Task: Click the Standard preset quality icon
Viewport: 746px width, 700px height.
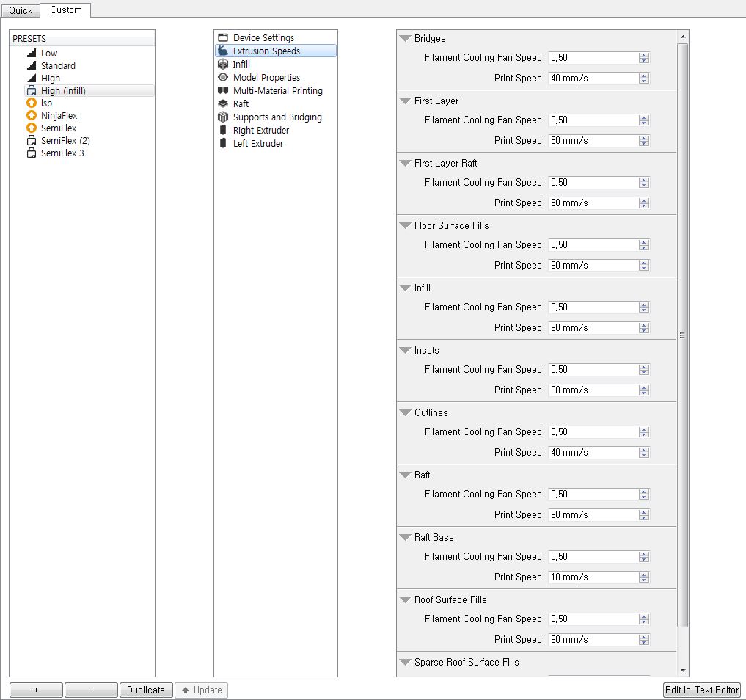Action: pyautogui.click(x=32, y=65)
